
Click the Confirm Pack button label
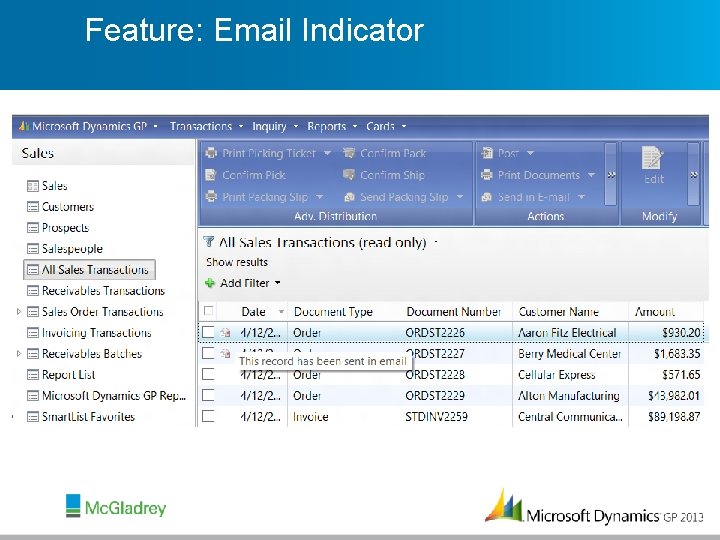point(393,153)
